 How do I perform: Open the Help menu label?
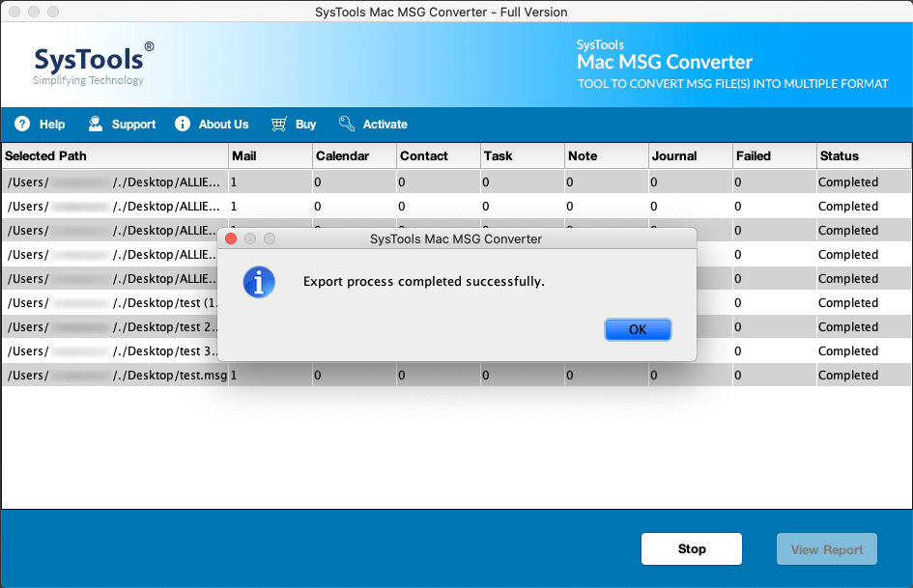[x=52, y=124]
